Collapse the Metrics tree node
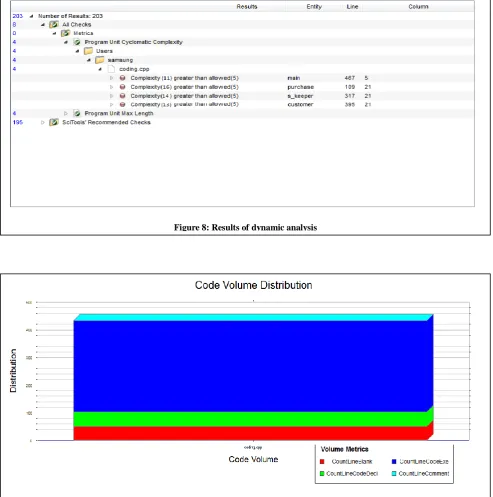The image size is (493, 497). [55, 33]
